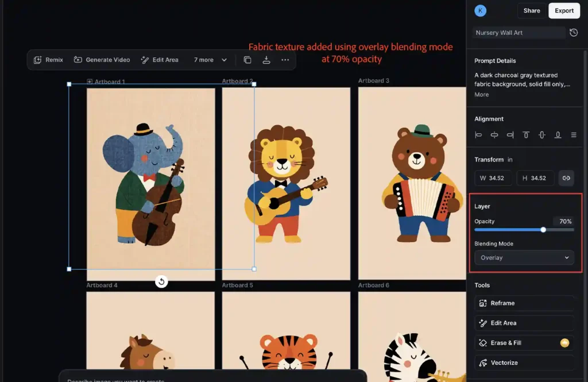Click the user avatar K
588x382 pixels.
(480, 10)
